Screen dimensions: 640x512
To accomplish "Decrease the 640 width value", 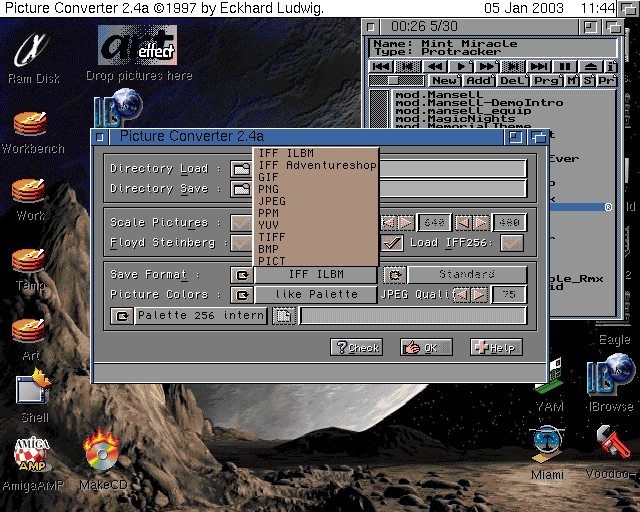I will click(389, 223).
